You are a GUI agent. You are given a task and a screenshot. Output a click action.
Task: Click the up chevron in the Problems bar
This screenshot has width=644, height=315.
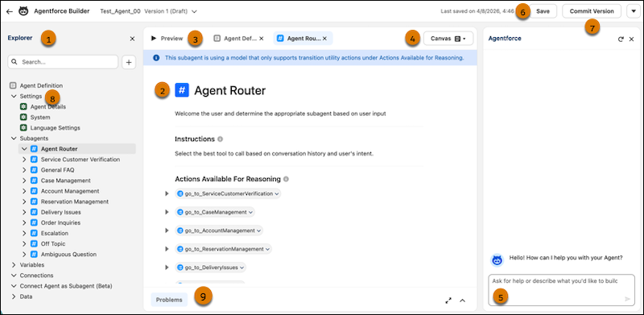(x=462, y=300)
